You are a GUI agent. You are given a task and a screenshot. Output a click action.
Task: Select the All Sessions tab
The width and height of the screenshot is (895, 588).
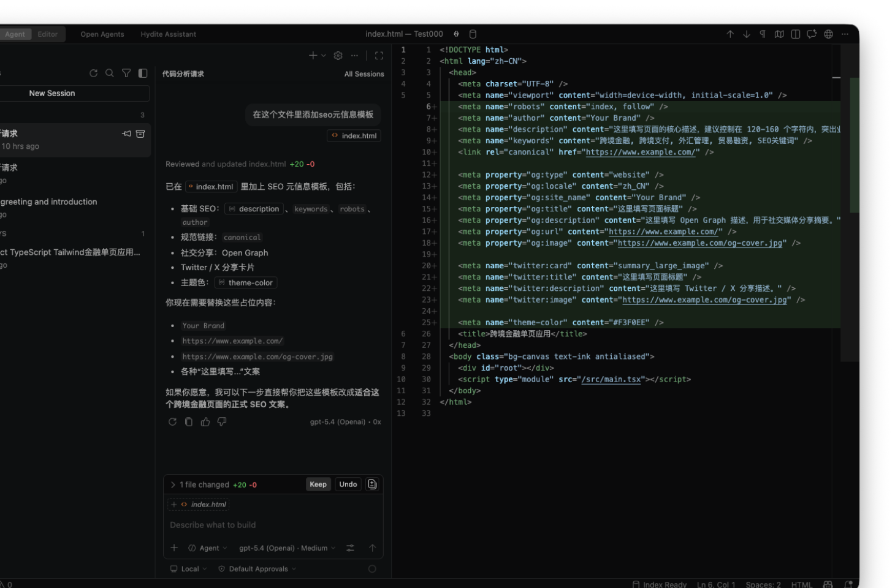pyautogui.click(x=364, y=73)
